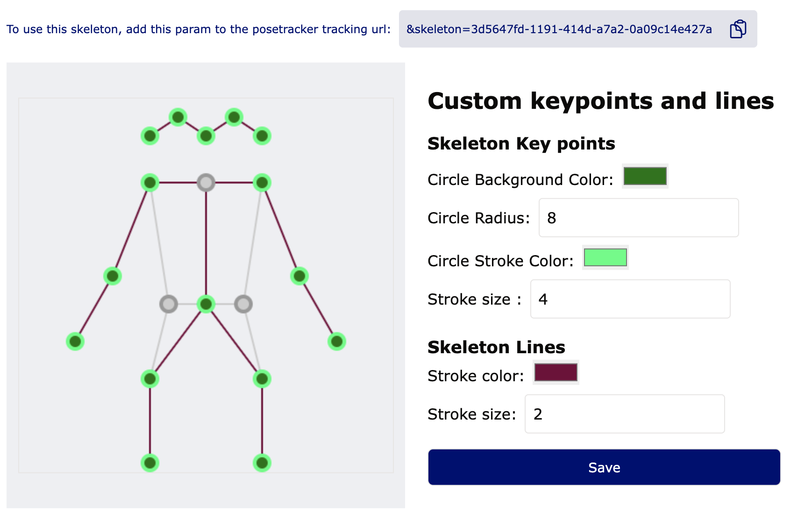This screenshot has height=513, width=812.
Task: Click the bottom-left ankle keypoint
Action: click(150, 463)
